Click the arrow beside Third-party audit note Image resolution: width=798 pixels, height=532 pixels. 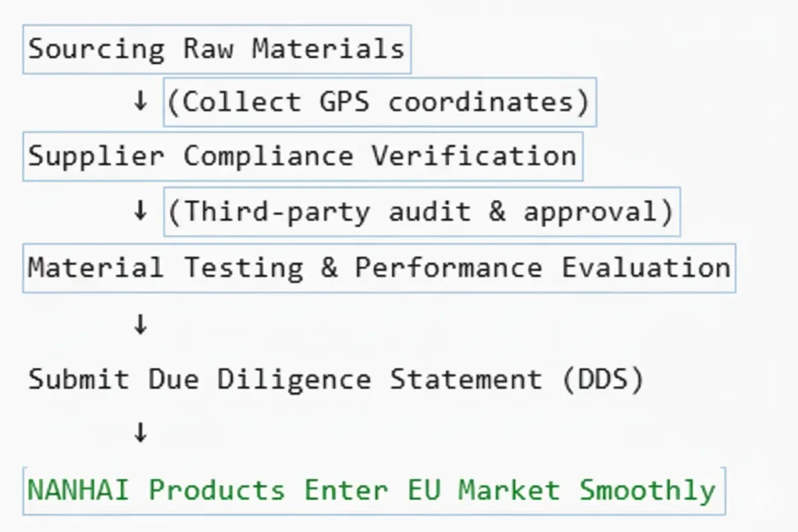(x=140, y=210)
